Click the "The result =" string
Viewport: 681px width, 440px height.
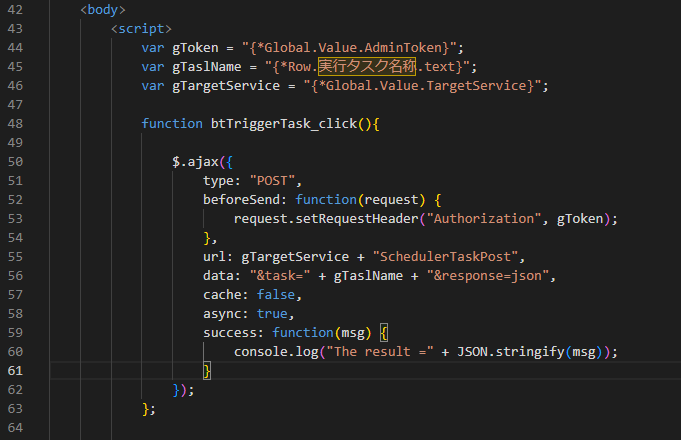380,352
